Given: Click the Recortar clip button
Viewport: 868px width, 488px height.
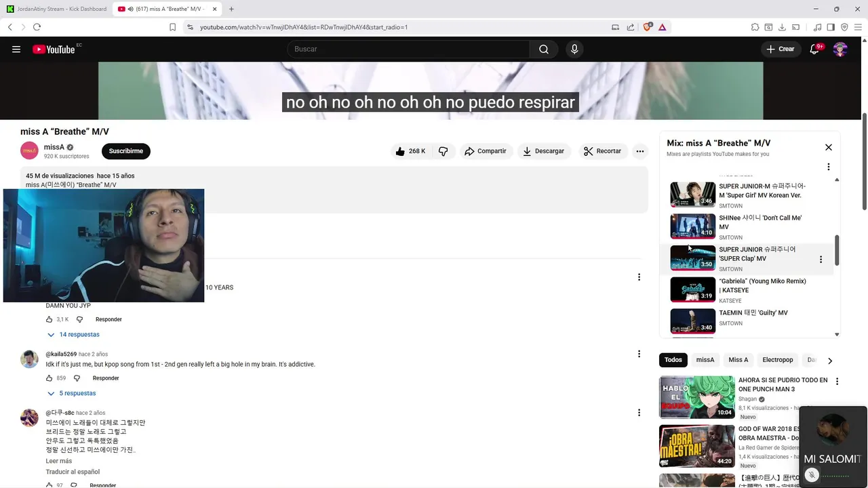Looking at the screenshot, I should 602,151.
